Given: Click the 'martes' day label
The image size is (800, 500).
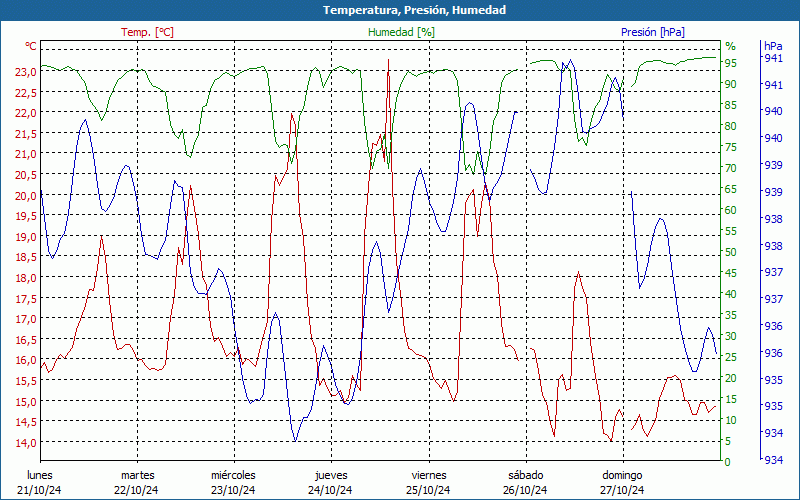Looking at the screenshot, I should point(137,476).
